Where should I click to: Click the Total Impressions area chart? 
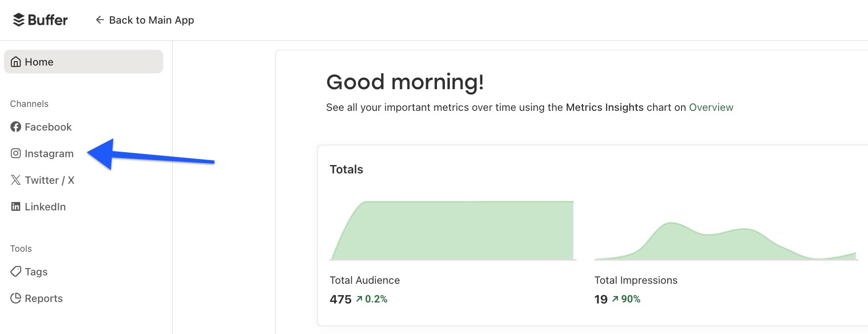(725, 241)
